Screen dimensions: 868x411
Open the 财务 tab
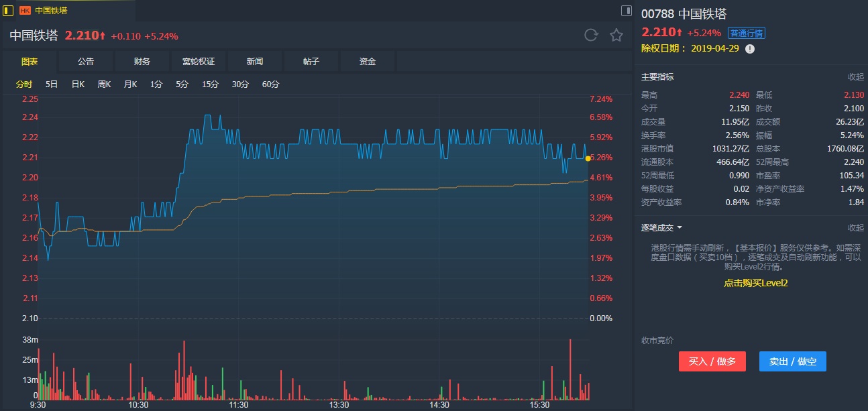pyautogui.click(x=142, y=62)
